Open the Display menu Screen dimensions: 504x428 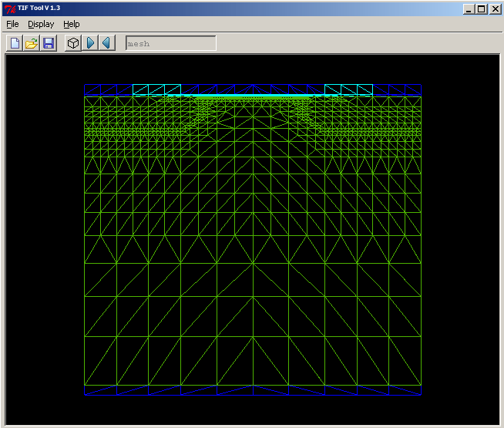tap(41, 25)
